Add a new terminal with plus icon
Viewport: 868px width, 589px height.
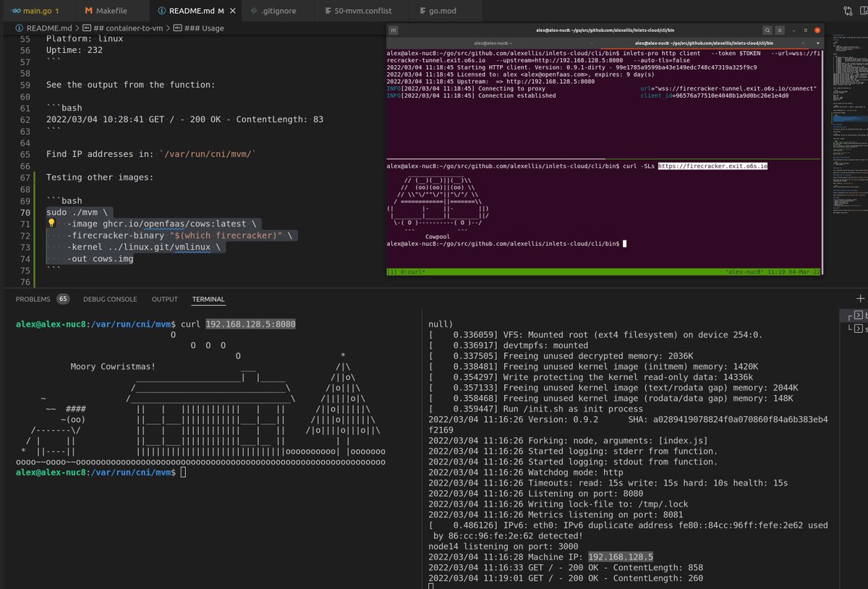[x=860, y=298]
